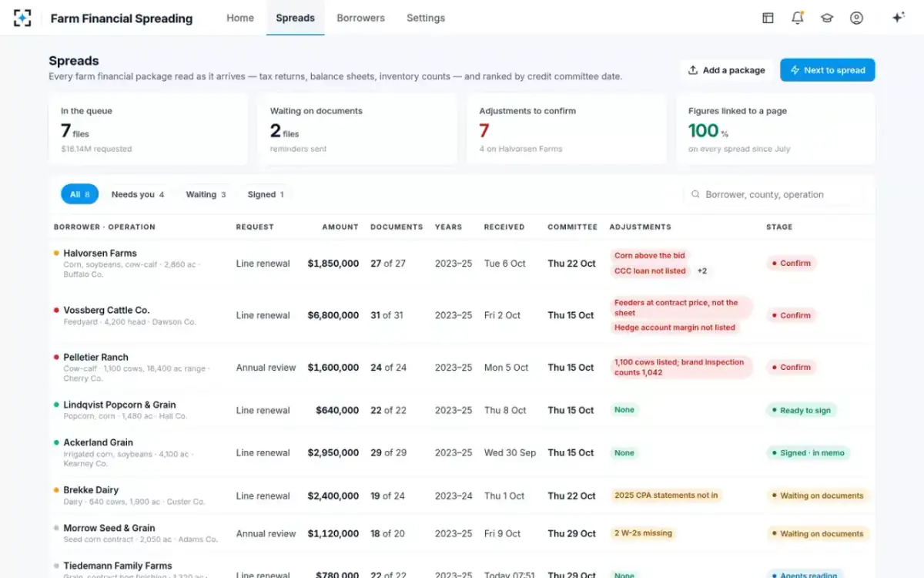Open the Halvorsen Farms borrower row
The width and height of the screenshot is (924, 578).
pos(462,264)
